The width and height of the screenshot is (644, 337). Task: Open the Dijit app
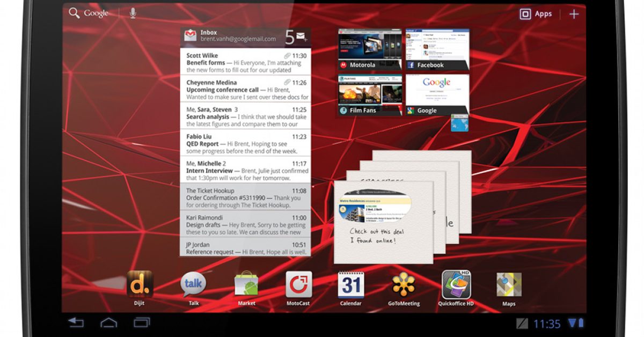click(x=140, y=285)
